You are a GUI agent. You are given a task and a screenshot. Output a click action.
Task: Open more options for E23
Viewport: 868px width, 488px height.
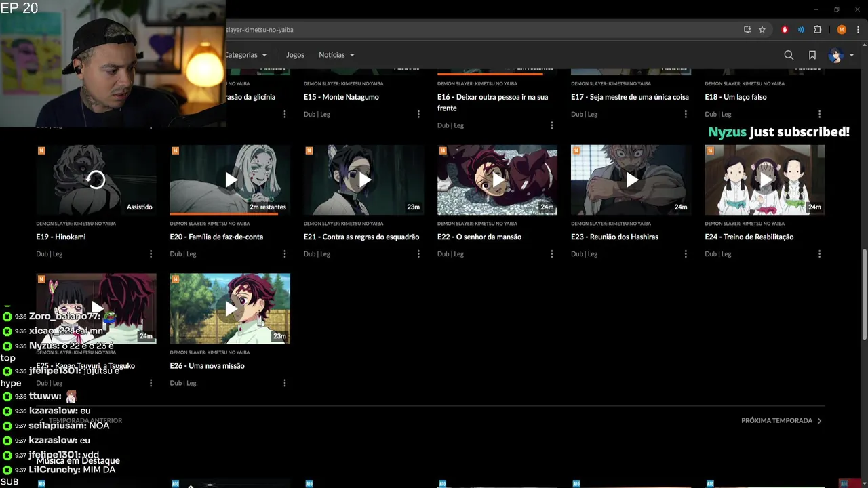(x=685, y=254)
